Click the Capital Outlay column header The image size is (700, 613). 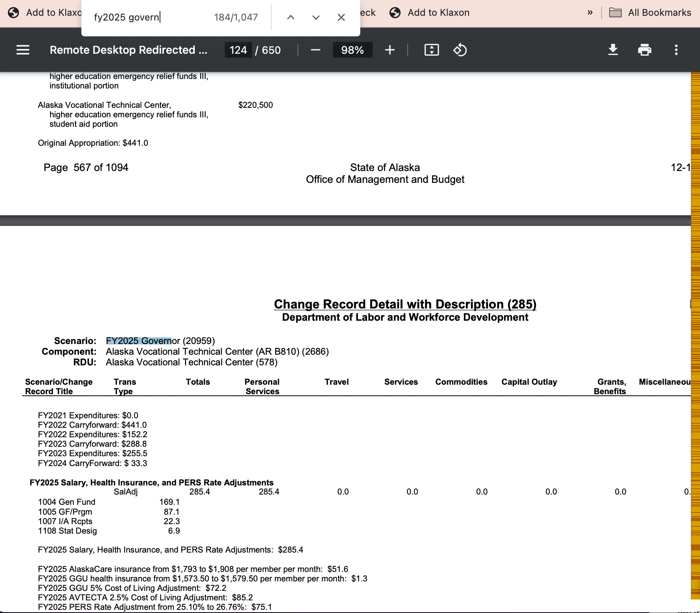[x=529, y=382]
